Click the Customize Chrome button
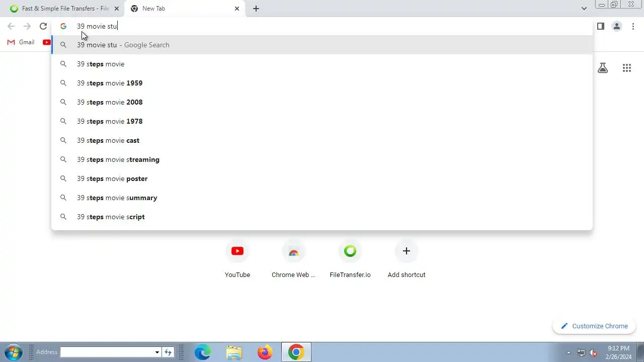The image size is (644, 362). [x=594, y=326]
